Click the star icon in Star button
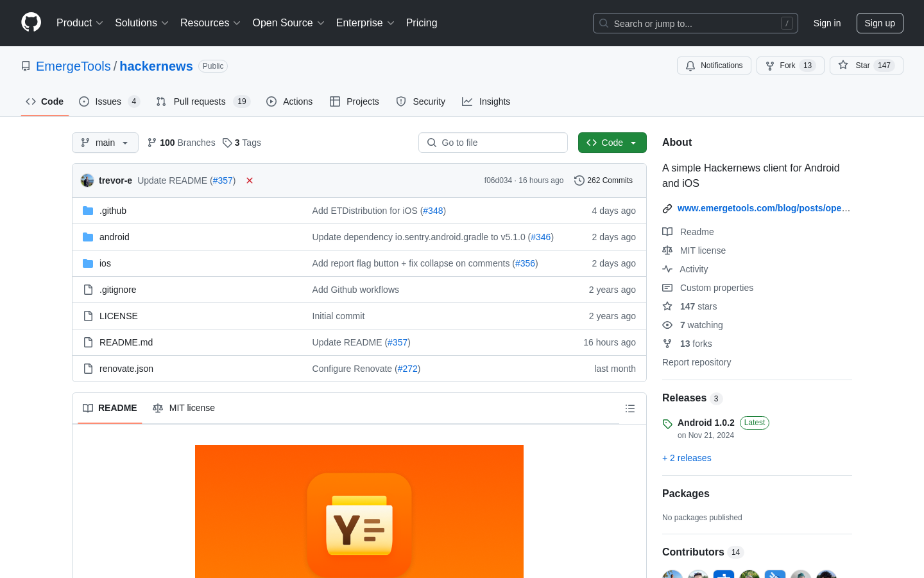The width and height of the screenshot is (924, 578). click(x=843, y=65)
